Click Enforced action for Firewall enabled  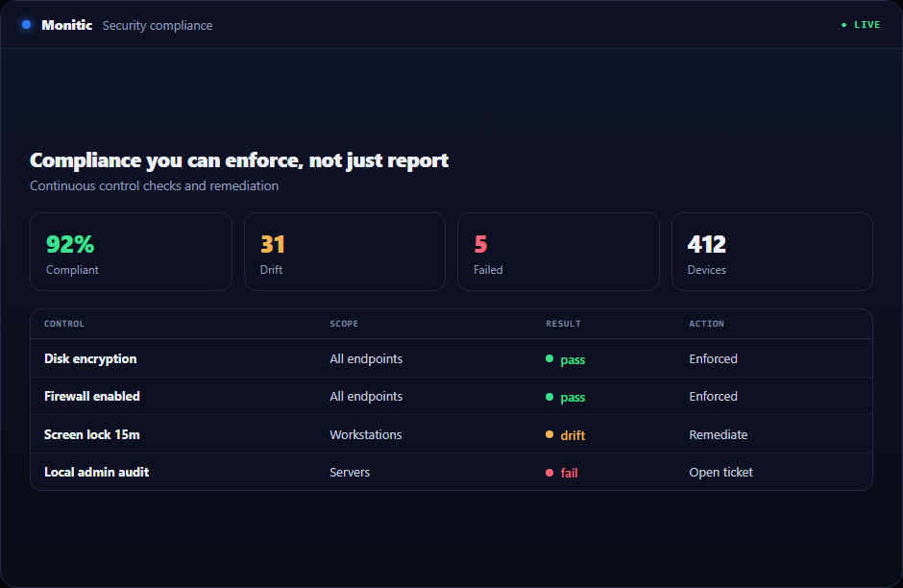[x=714, y=396]
